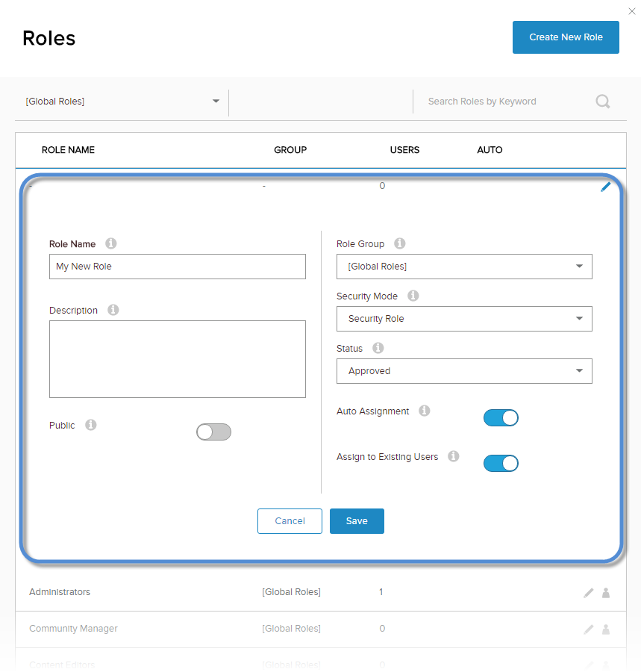Click info icon next to Security Mode
Screen dimensions: 641x672
413,296
